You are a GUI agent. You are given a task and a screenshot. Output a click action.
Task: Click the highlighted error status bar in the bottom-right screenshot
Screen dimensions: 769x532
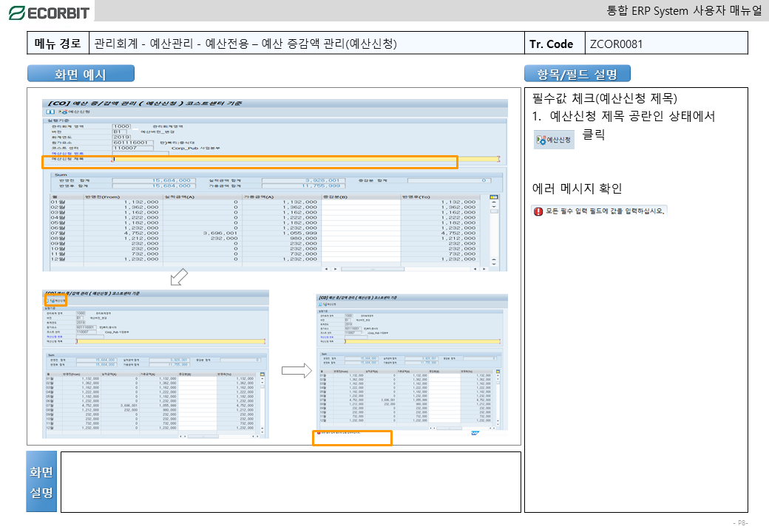pyautogui.click(x=352, y=438)
